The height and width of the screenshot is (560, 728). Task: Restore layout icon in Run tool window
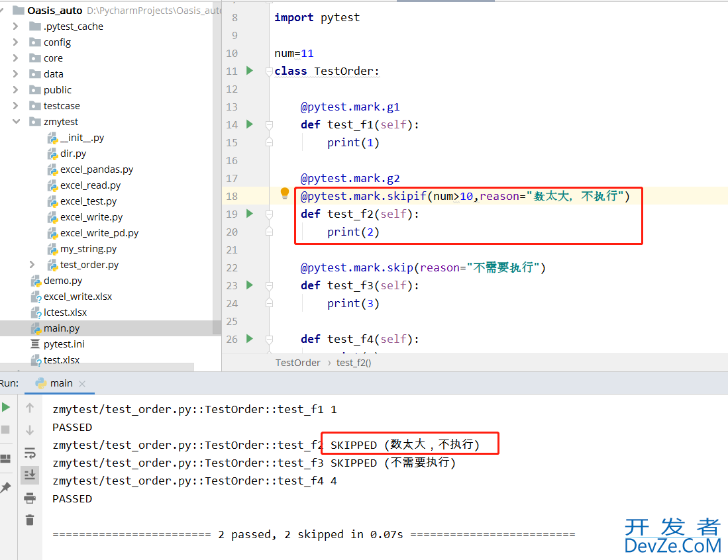point(5,459)
